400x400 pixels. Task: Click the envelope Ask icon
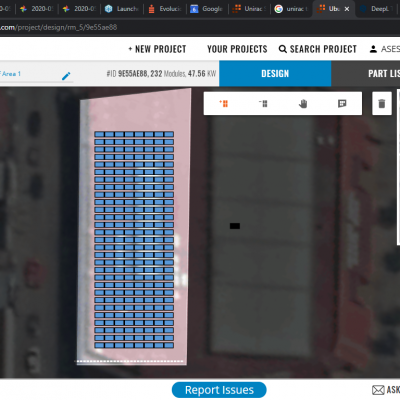coord(378,390)
